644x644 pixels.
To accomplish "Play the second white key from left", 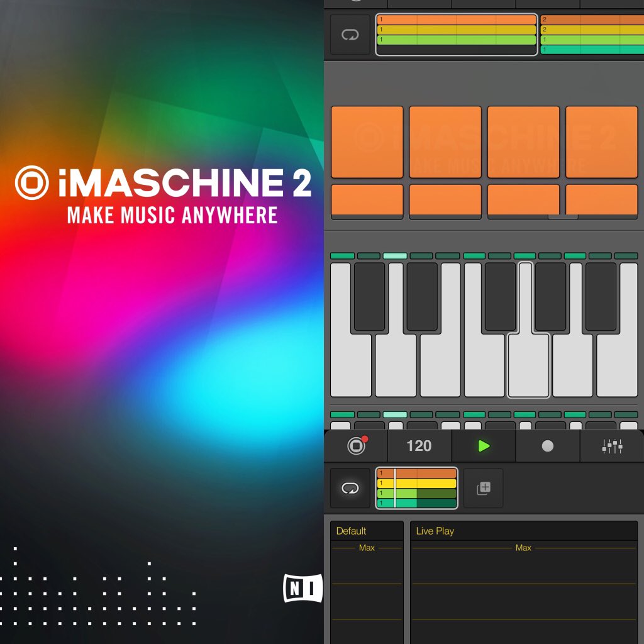I will coord(396,365).
